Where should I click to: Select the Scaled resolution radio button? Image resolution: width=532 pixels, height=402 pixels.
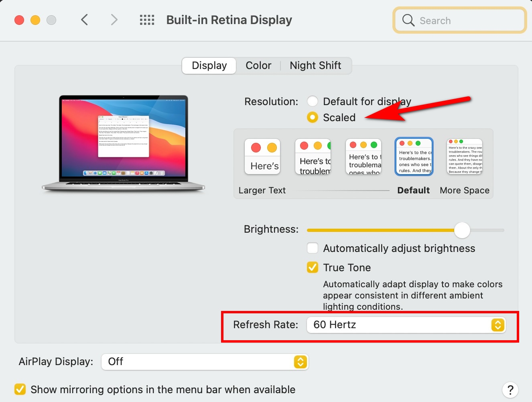[x=313, y=117]
